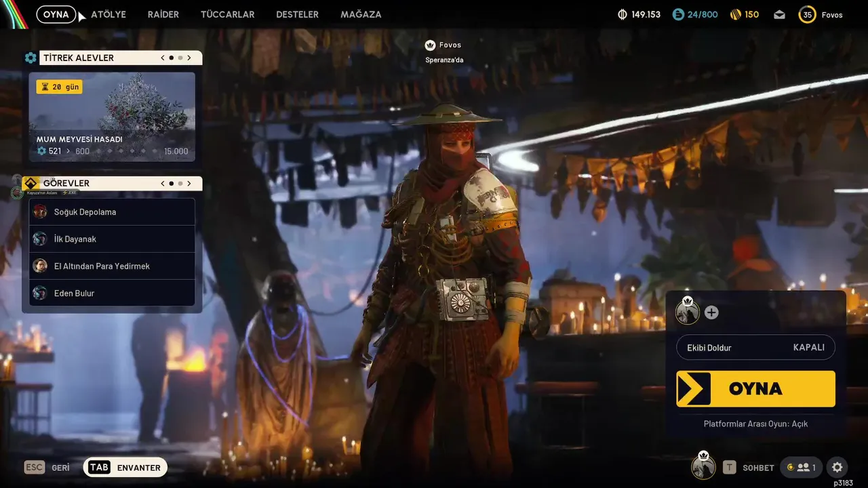Select the İlk Dayanak quest giver portrait

coord(40,239)
